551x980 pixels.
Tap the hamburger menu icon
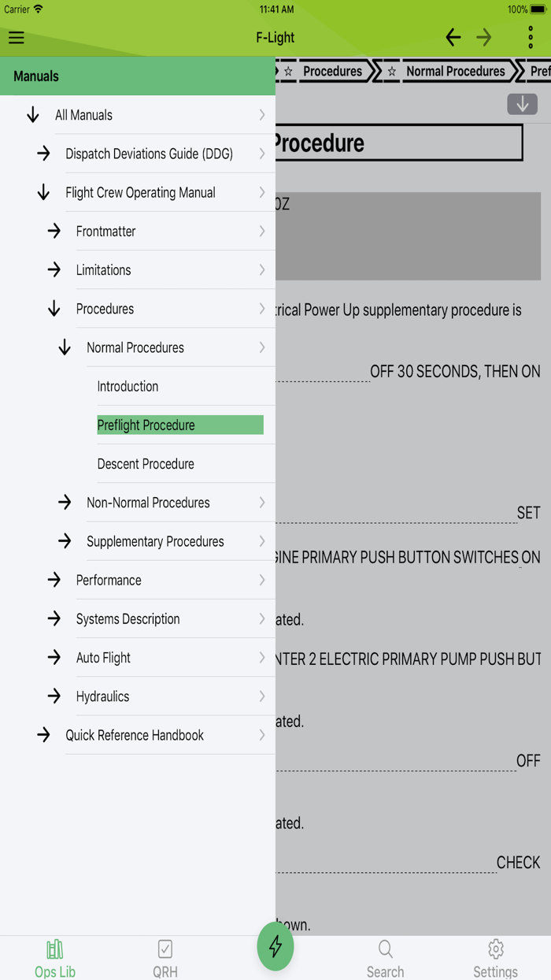click(17, 37)
